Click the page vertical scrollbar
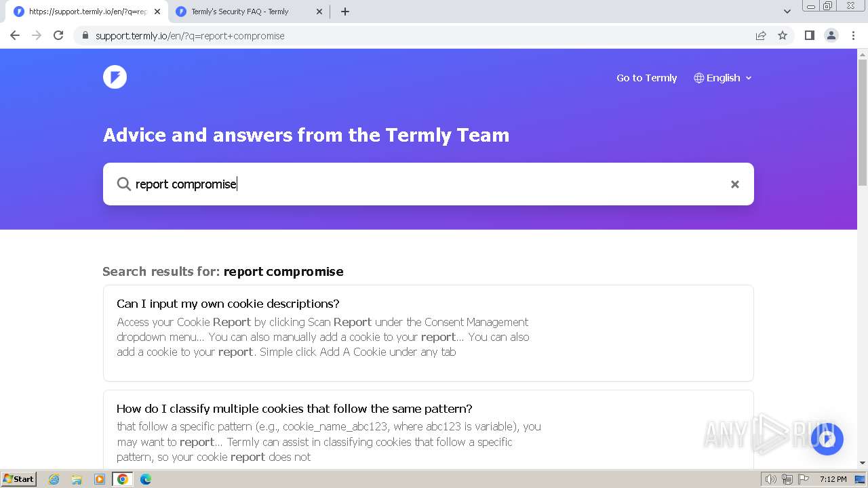The image size is (868, 488). coord(863,122)
